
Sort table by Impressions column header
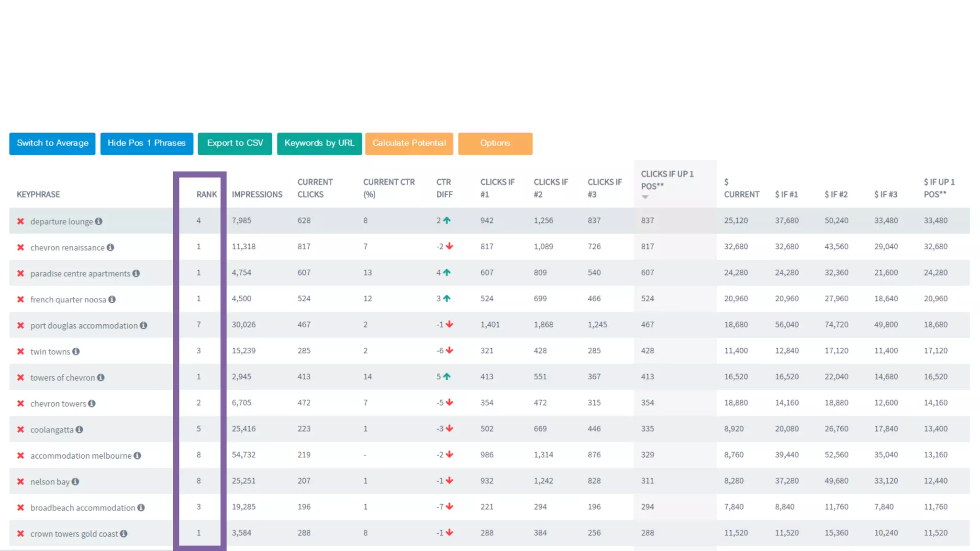point(257,195)
